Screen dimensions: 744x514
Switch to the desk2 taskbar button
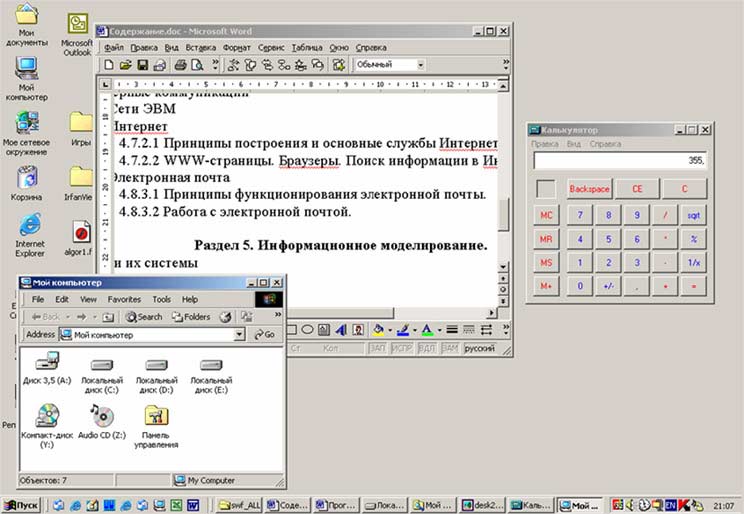pos(482,506)
